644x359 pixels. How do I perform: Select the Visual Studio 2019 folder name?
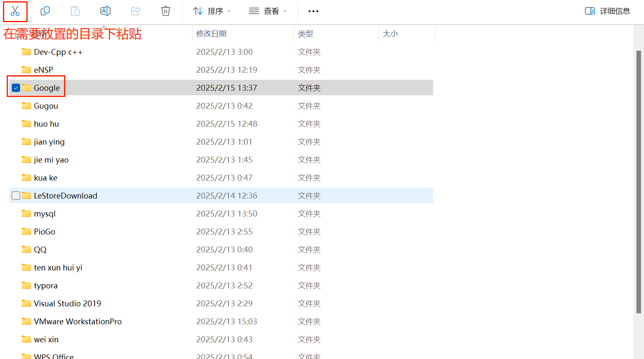[67, 303]
